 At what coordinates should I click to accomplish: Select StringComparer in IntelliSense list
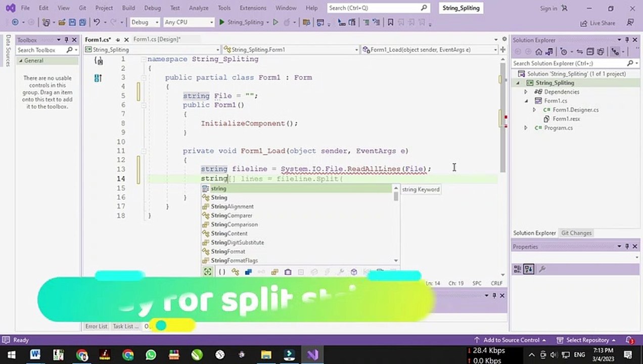pyautogui.click(x=232, y=215)
